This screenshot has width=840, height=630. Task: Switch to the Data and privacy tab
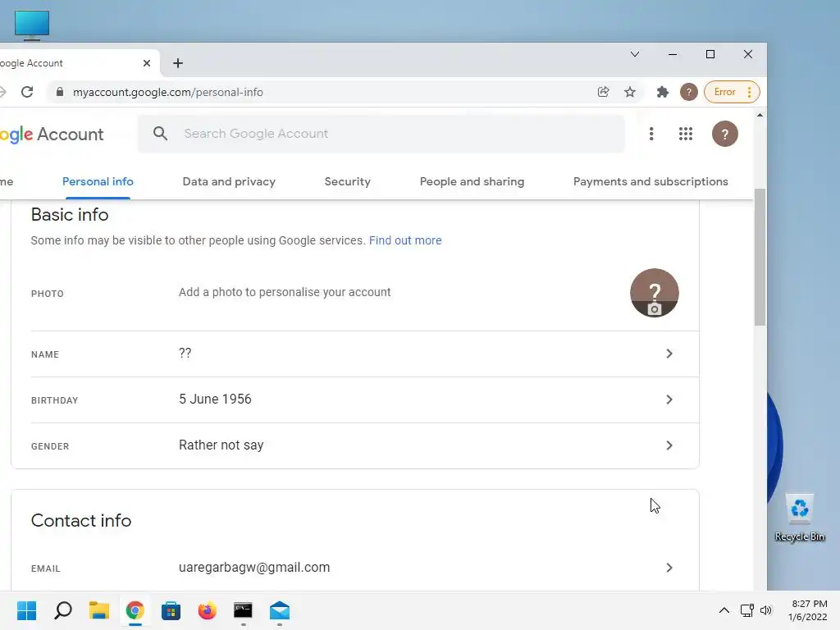pos(229,181)
